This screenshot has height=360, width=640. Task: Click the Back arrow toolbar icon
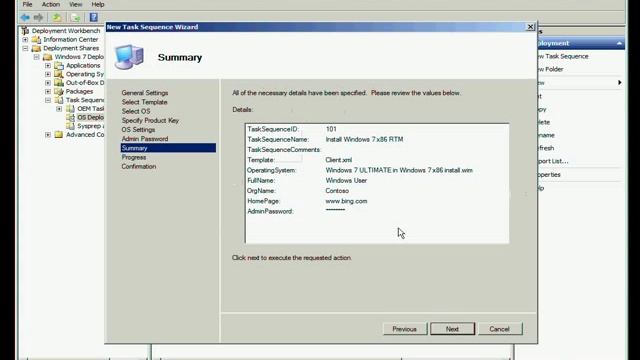click(x=25, y=18)
